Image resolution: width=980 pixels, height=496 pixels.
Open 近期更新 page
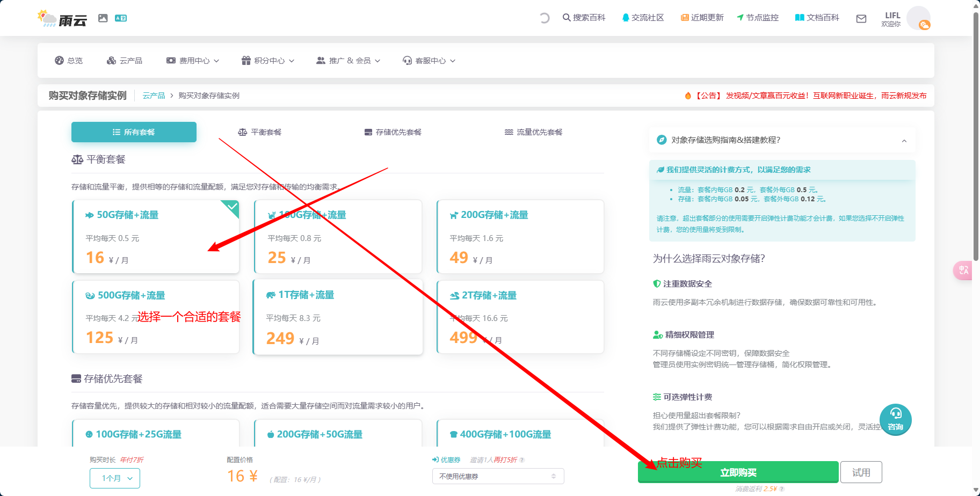point(702,18)
